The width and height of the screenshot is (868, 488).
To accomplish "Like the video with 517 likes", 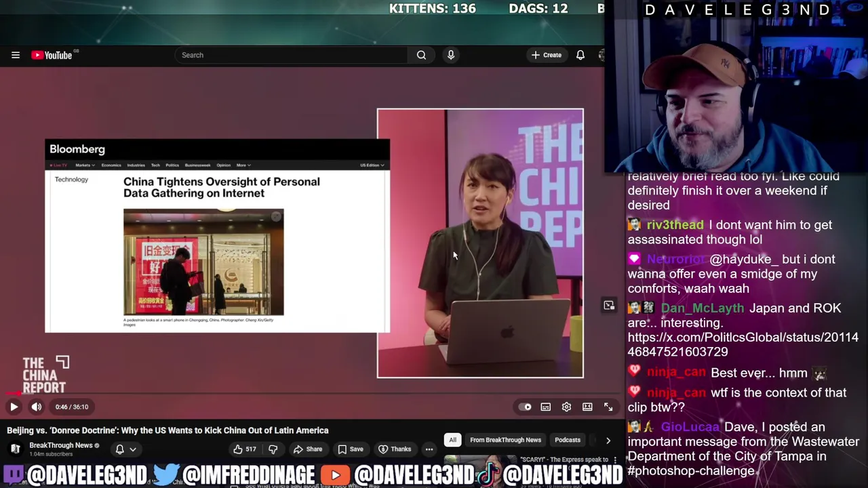I will click(x=244, y=449).
